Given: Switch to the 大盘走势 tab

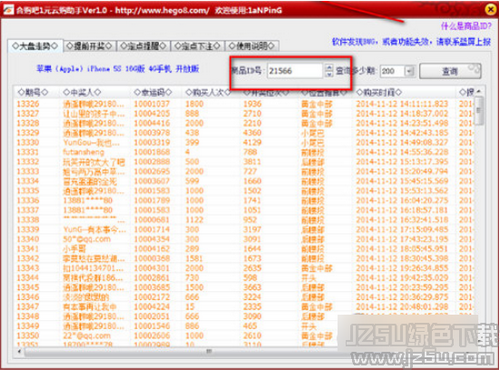Looking at the screenshot, I should point(35,46).
